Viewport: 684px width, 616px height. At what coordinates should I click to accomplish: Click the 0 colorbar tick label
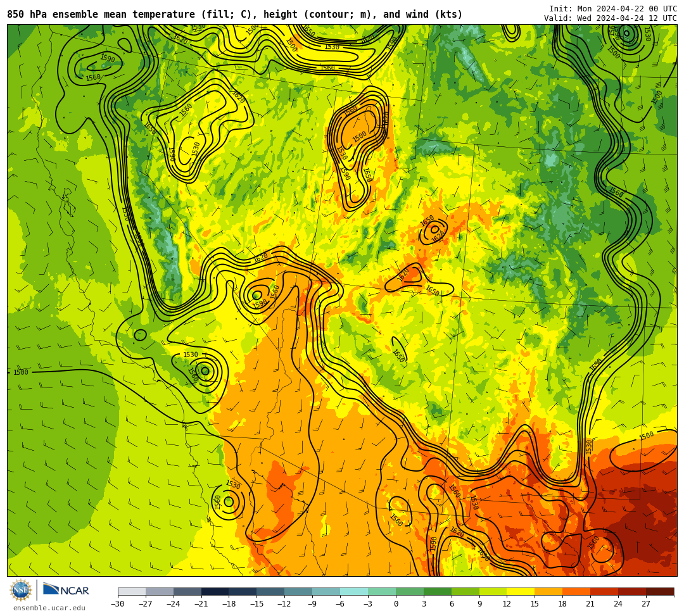[396, 604]
